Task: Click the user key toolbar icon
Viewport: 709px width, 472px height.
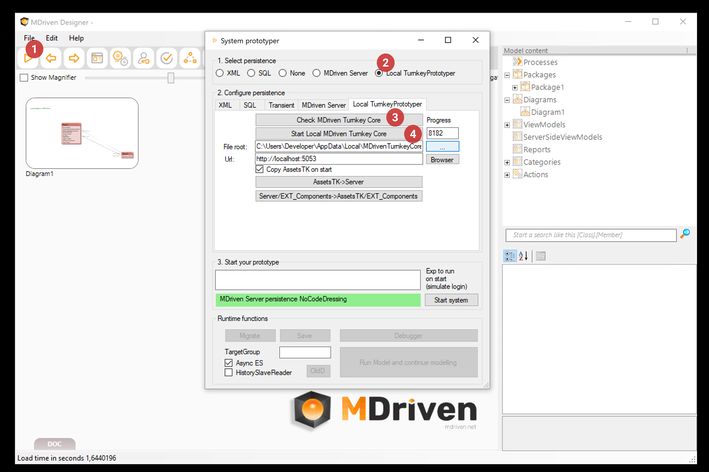Action: 143,58
